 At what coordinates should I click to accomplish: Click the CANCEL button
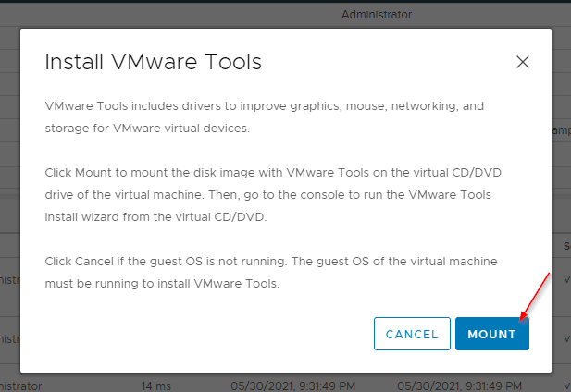(x=412, y=334)
